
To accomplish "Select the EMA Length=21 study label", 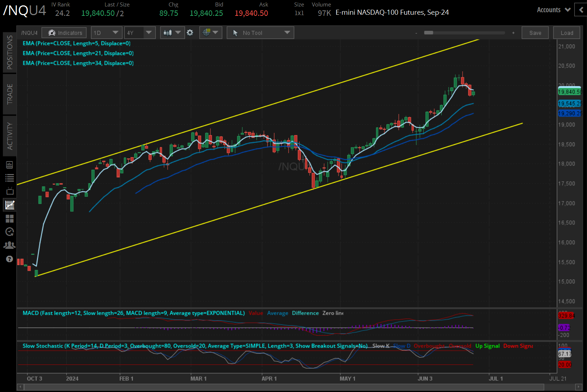I will (x=78, y=53).
